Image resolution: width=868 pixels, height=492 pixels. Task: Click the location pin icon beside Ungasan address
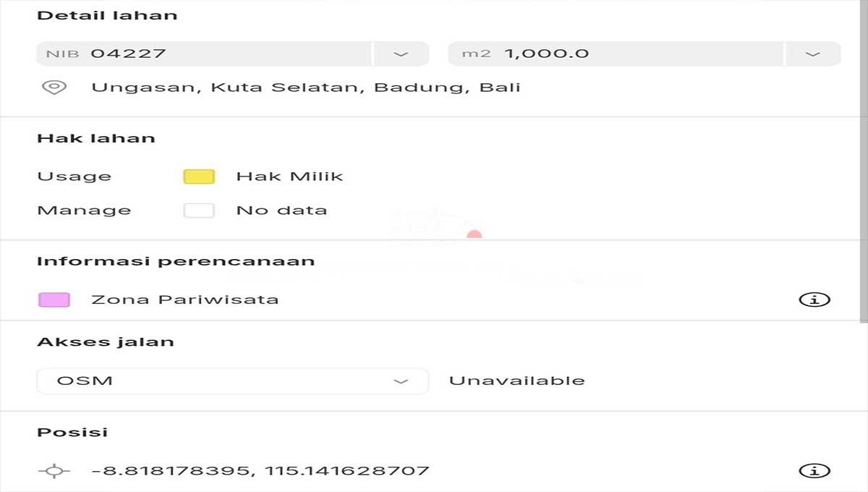coord(54,88)
